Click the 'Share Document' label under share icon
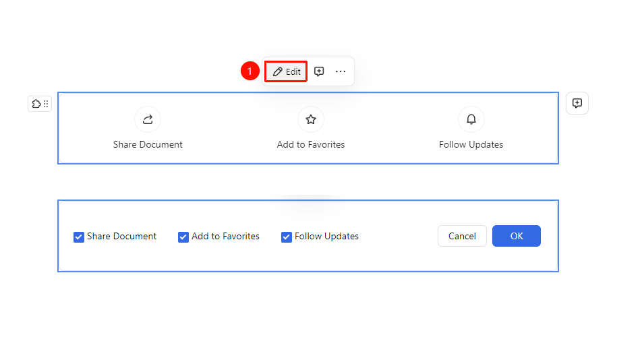 pos(148,144)
